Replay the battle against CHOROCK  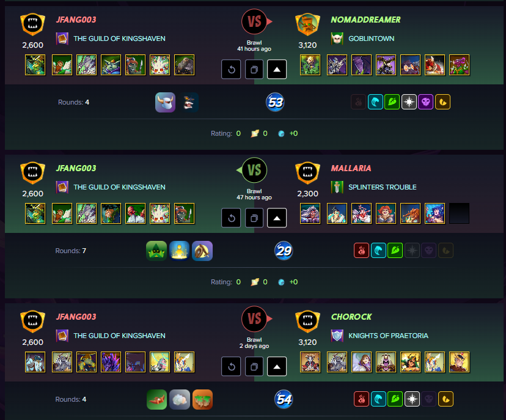[x=231, y=366]
